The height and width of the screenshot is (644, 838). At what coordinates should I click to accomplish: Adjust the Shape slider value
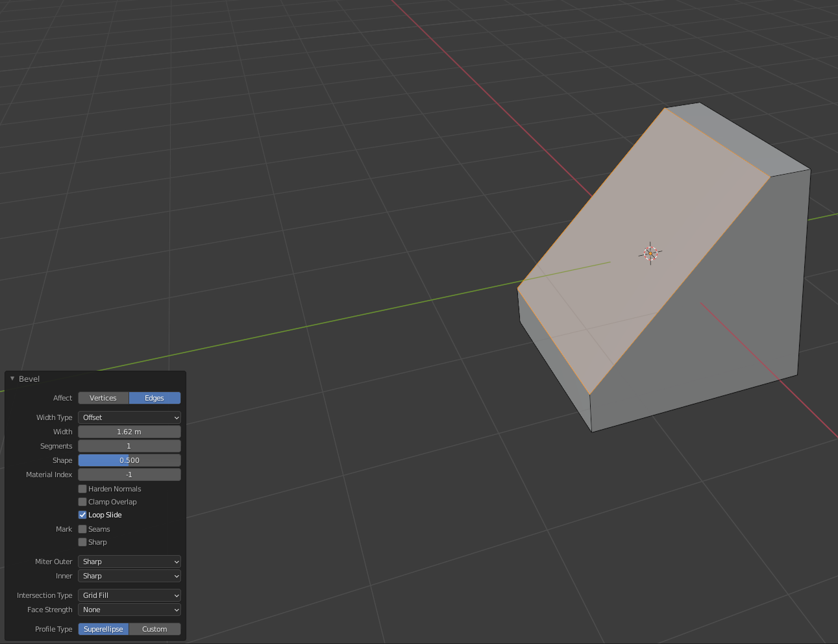tap(129, 460)
